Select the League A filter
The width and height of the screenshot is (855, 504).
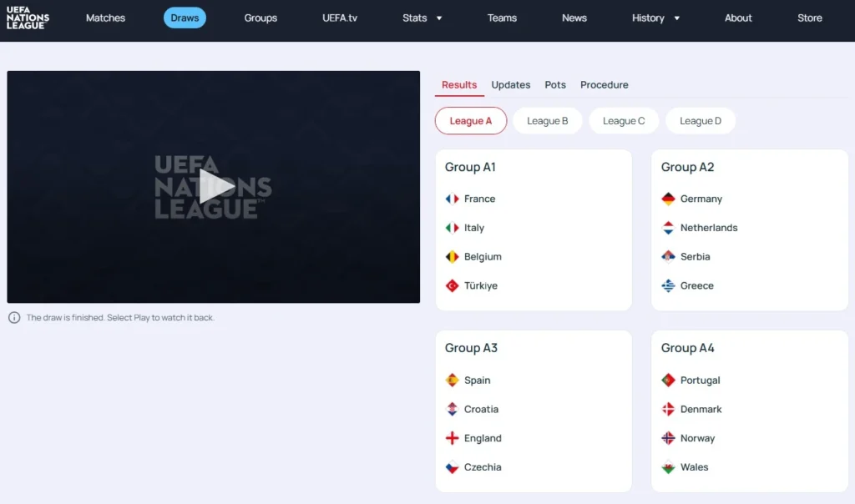pos(471,121)
